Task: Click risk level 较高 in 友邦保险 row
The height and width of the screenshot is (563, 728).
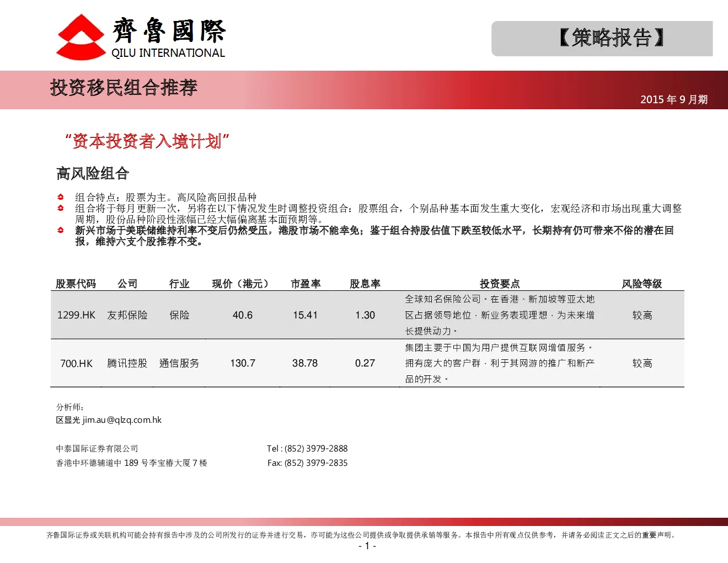Action: [642, 315]
